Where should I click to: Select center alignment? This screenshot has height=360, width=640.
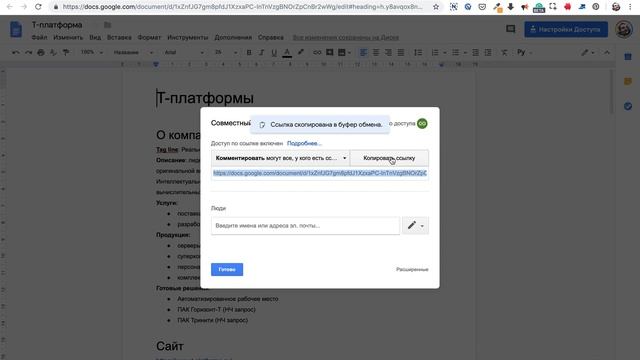pyautogui.click(x=376, y=52)
